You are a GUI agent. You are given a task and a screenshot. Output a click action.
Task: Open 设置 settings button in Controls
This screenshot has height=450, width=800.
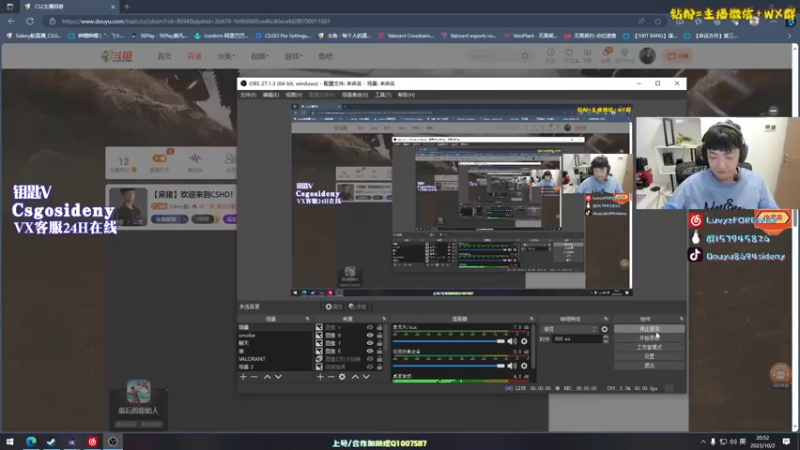tap(649, 356)
